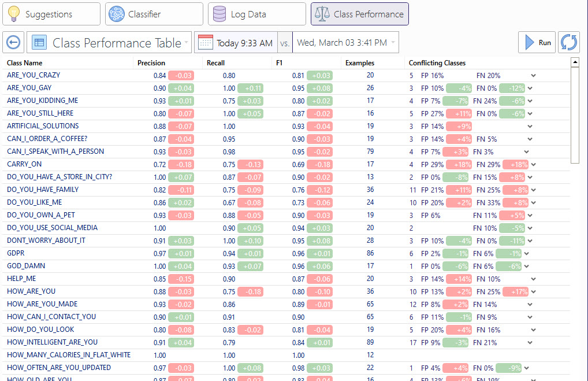Click the back arrow navigation icon
The image size is (588, 381).
pyautogui.click(x=13, y=42)
